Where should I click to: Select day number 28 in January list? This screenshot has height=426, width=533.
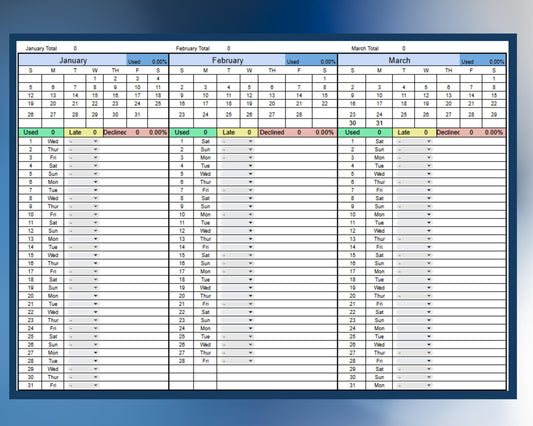[x=31, y=361]
